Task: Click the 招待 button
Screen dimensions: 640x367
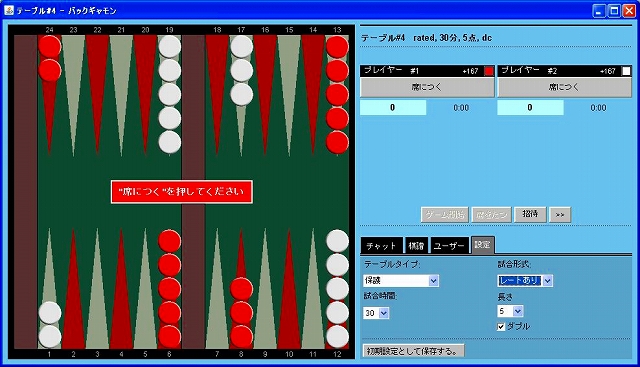Action: pyautogui.click(x=530, y=214)
